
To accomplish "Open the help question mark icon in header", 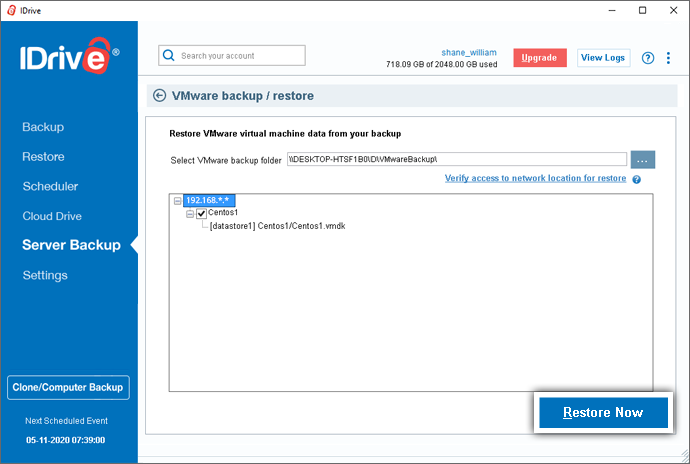I will coord(647,58).
